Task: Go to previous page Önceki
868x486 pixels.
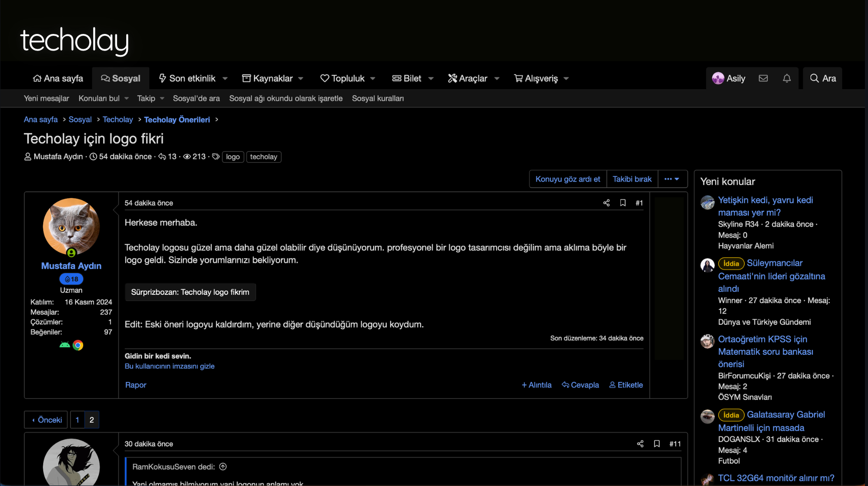Action: 46,420
